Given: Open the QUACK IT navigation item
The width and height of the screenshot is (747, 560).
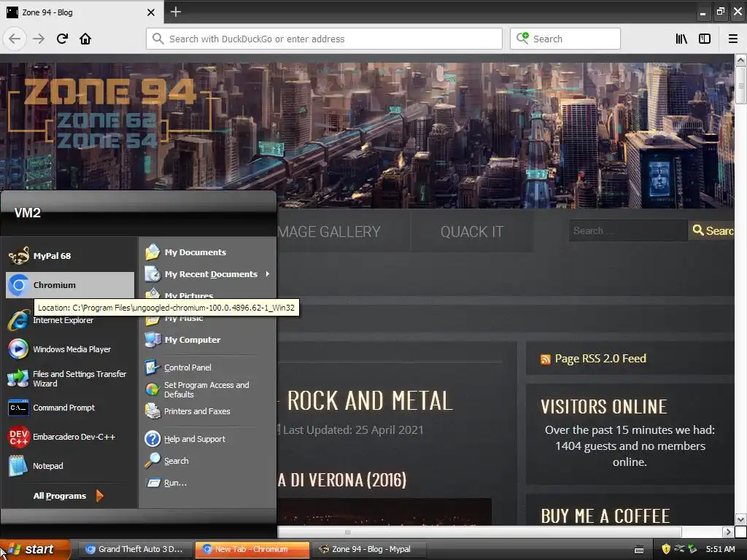Looking at the screenshot, I should tap(472, 231).
